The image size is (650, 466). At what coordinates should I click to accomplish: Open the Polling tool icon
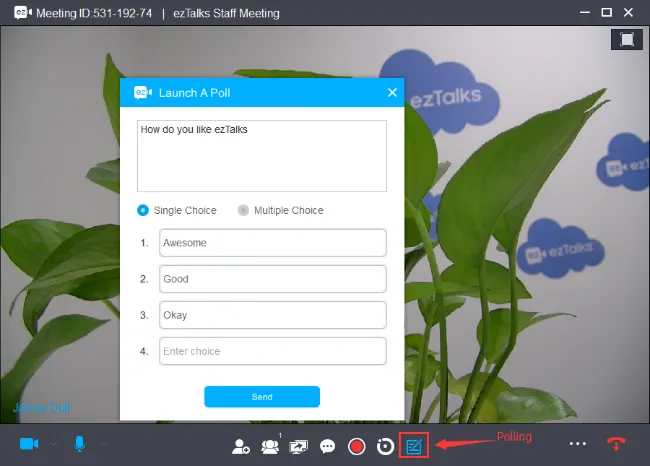coord(414,446)
